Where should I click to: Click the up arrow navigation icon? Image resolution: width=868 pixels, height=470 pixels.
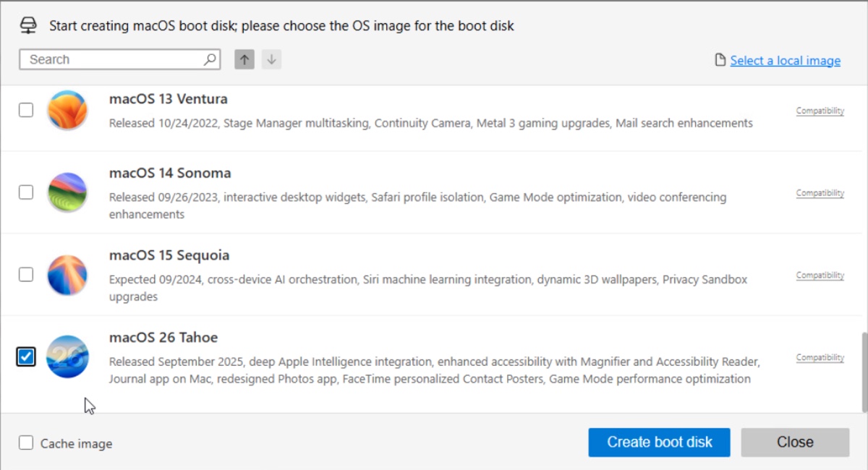(x=244, y=59)
